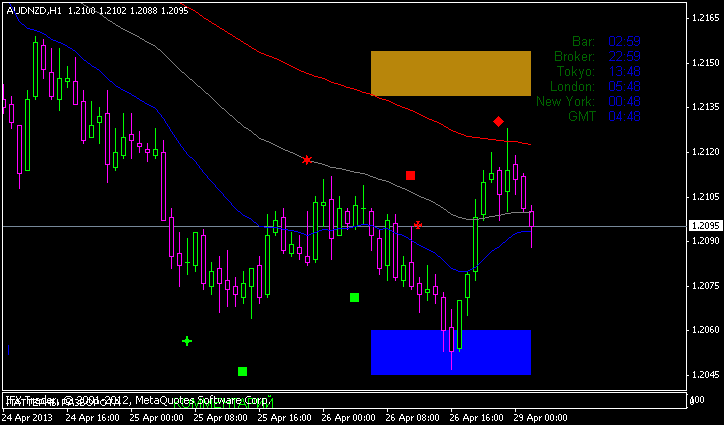
Task: Click the 1.2045 price axis label
Action: pyautogui.click(x=704, y=374)
